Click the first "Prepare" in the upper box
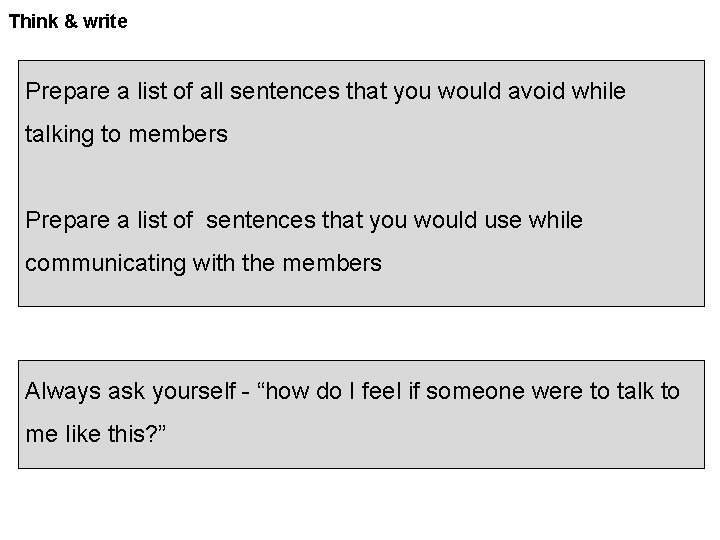Screen dimensions: 720x540 pyautogui.click(x=66, y=92)
